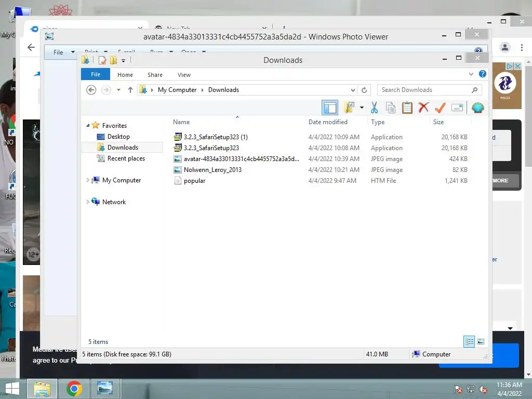Click the Up one level arrow
Image resolution: width=532 pixels, height=399 pixels.
pyautogui.click(x=130, y=90)
